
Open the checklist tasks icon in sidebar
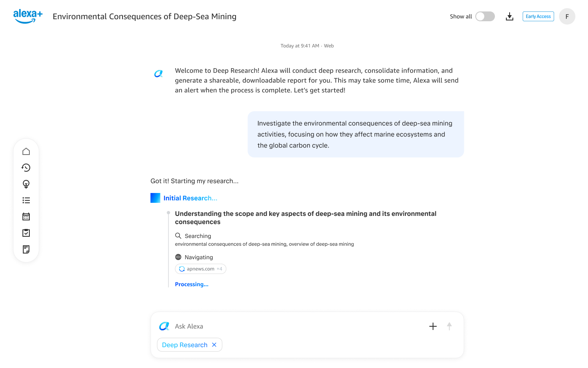[26, 233]
